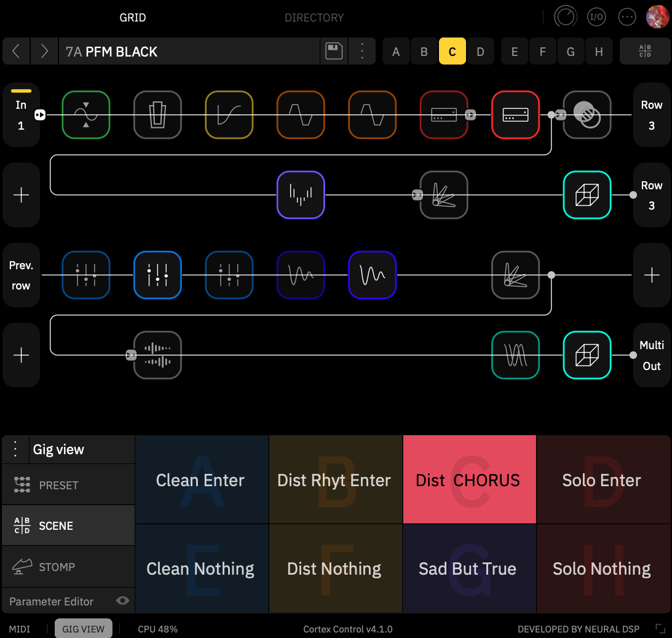Open the Multi Out output selector
The image size is (672, 638).
click(652, 355)
